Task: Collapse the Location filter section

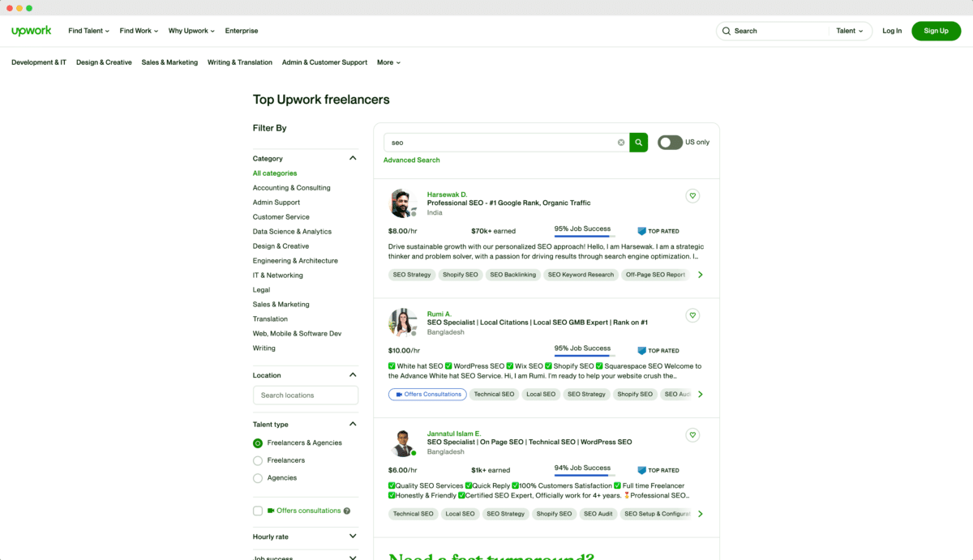Action: point(353,375)
